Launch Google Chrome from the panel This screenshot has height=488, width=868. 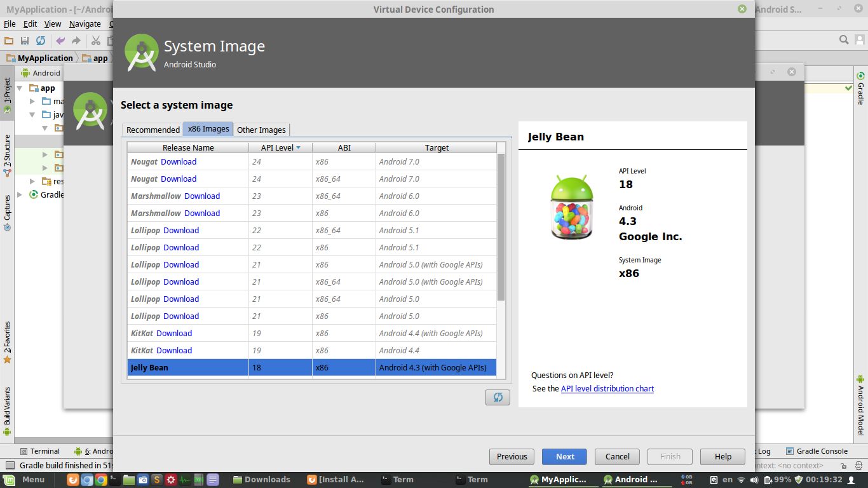tap(101, 480)
